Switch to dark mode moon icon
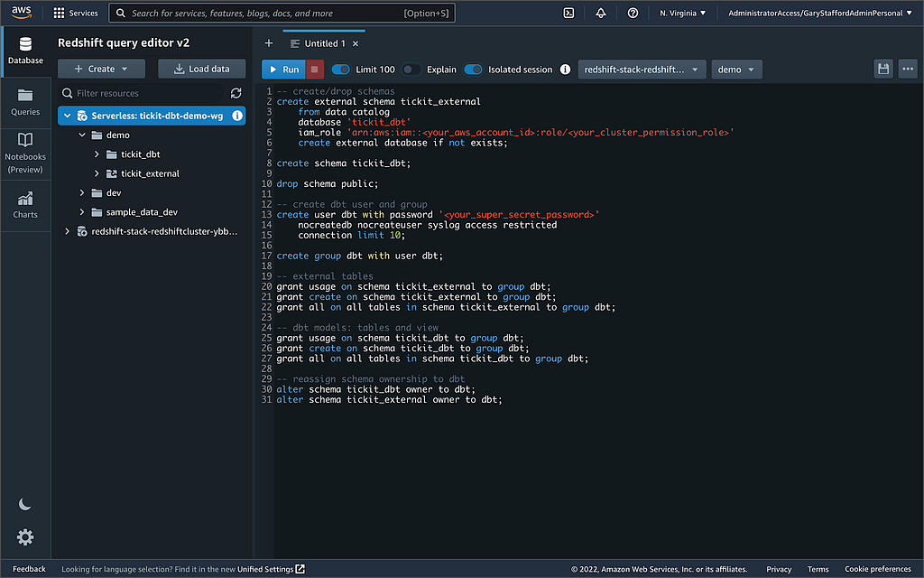 tap(24, 504)
